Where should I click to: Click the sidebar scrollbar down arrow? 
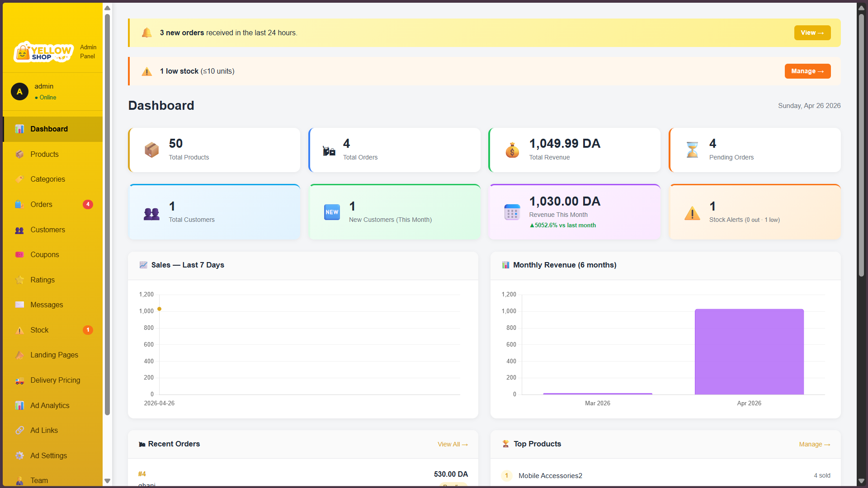pos(107,481)
